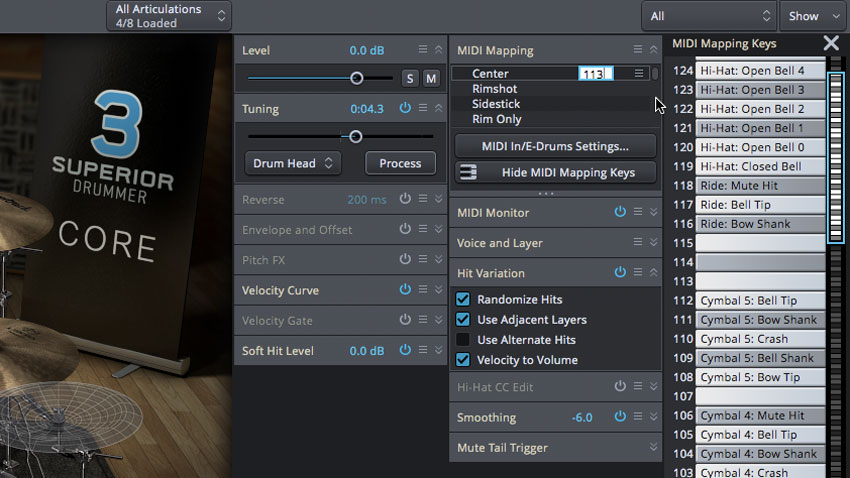Click the MIDI keys mini keyboard scrollbar
This screenshot has width=850, height=478.
pyautogui.click(x=836, y=157)
